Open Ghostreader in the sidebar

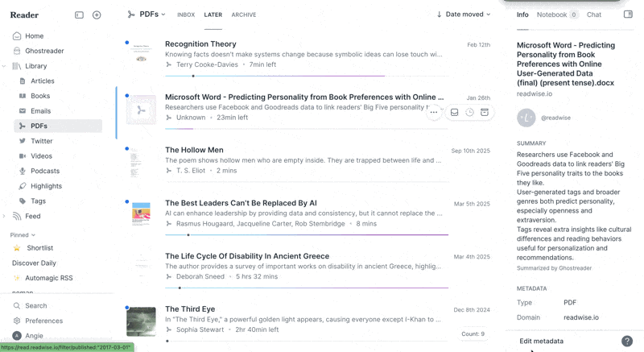[44, 51]
